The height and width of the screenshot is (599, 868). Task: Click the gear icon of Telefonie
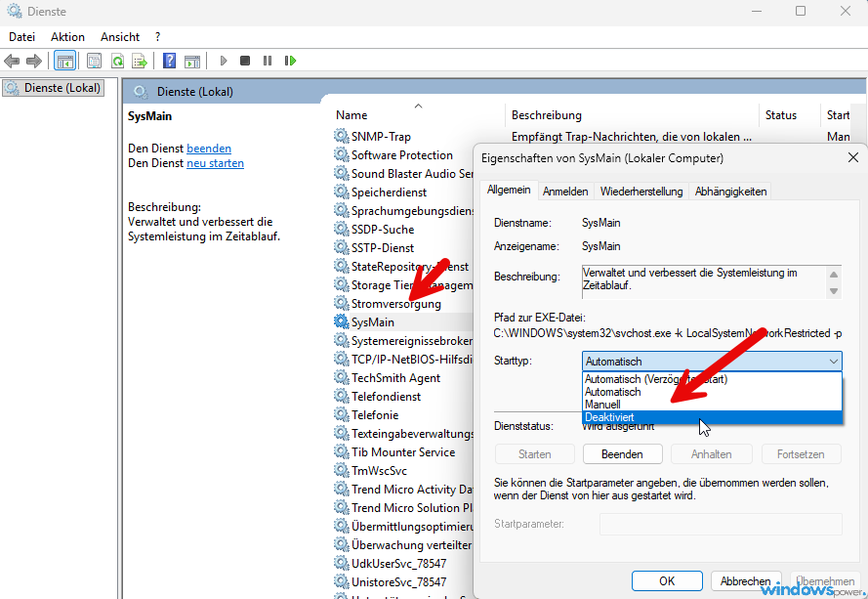341,415
